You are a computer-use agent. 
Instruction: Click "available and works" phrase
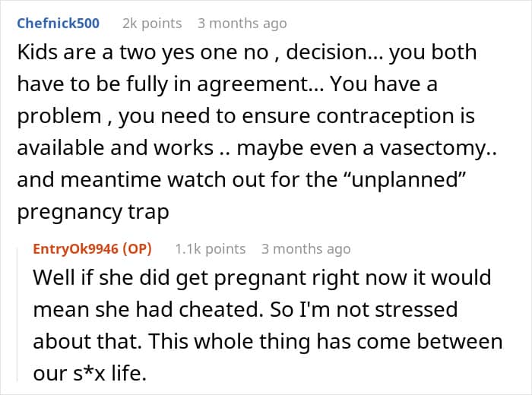click(x=115, y=148)
